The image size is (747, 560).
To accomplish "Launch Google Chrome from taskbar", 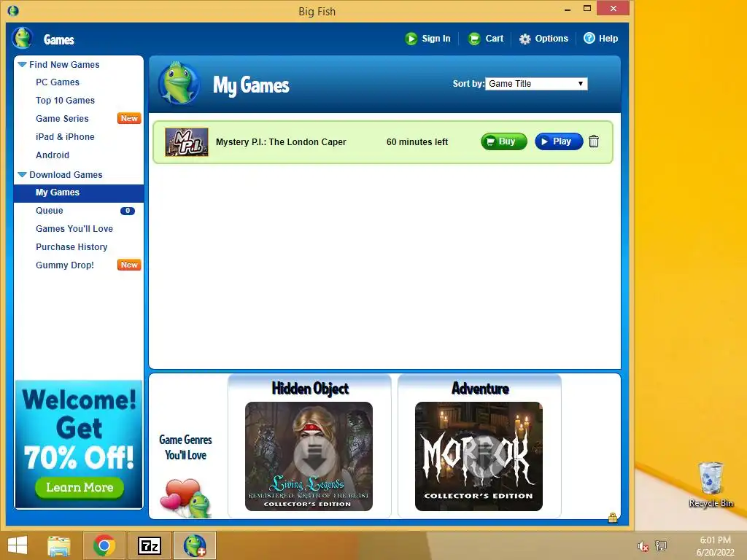I will [104, 545].
